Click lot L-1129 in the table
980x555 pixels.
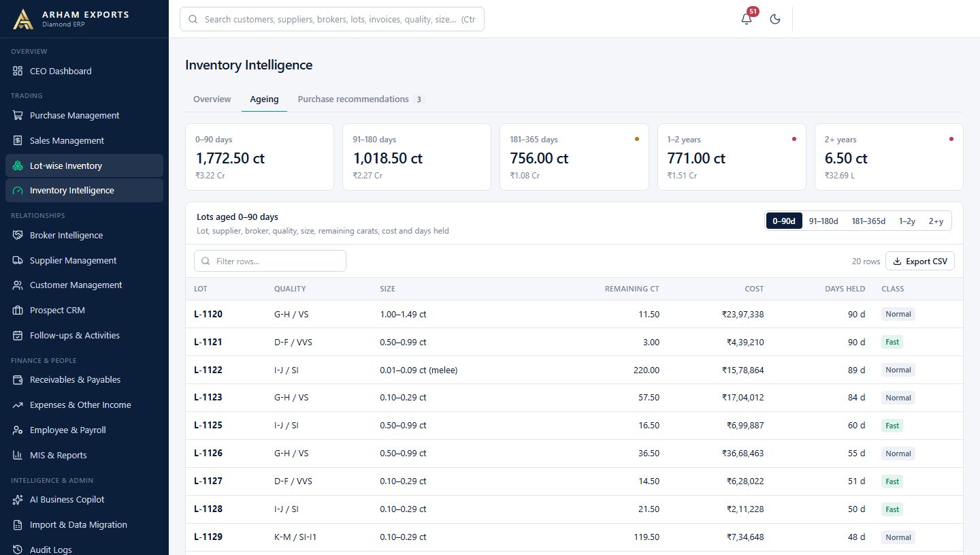click(x=208, y=537)
